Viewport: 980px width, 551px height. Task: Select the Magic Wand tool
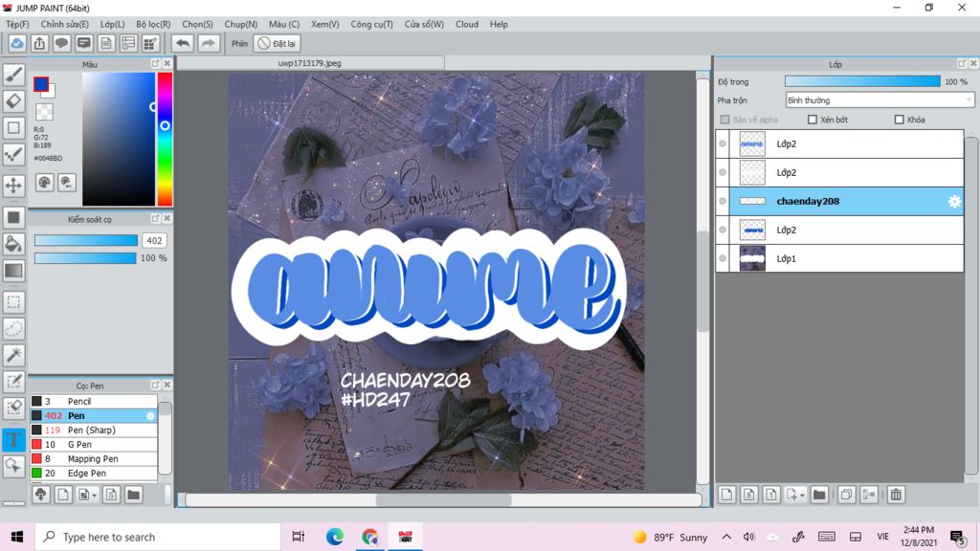pyautogui.click(x=13, y=355)
